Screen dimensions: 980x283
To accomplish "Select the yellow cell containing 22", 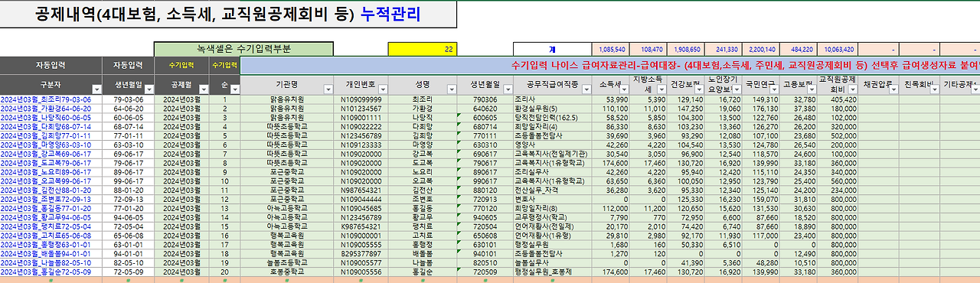I will coord(422,49).
